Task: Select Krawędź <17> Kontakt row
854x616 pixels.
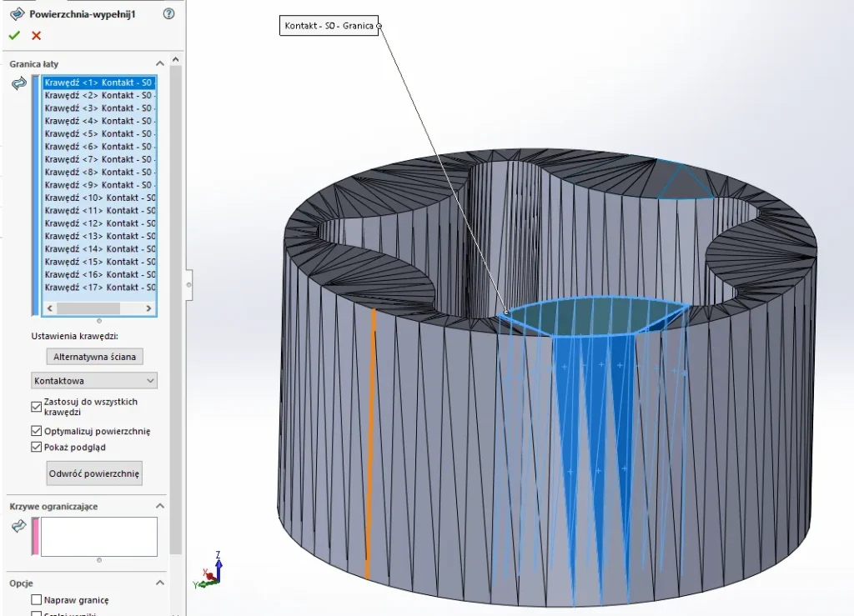Action: point(100,288)
